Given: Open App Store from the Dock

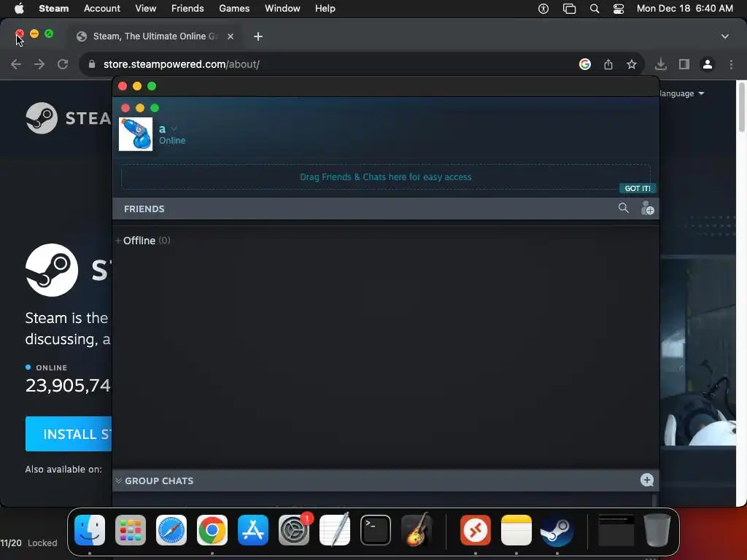Looking at the screenshot, I should pos(253,530).
